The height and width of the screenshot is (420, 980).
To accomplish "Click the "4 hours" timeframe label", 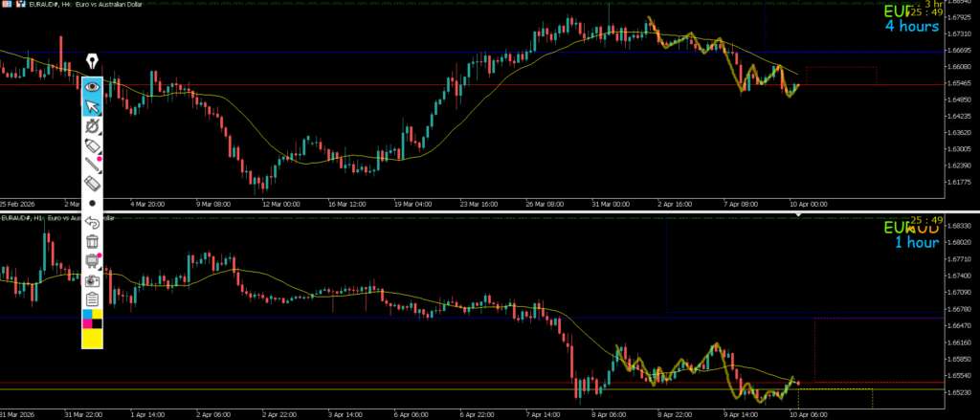I will (x=910, y=27).
